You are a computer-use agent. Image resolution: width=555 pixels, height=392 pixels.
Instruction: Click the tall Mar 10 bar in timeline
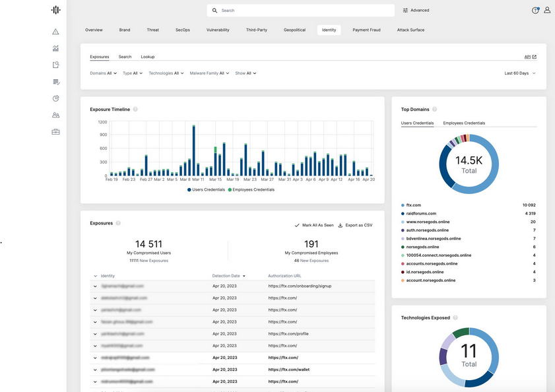(x=194, y=150)
